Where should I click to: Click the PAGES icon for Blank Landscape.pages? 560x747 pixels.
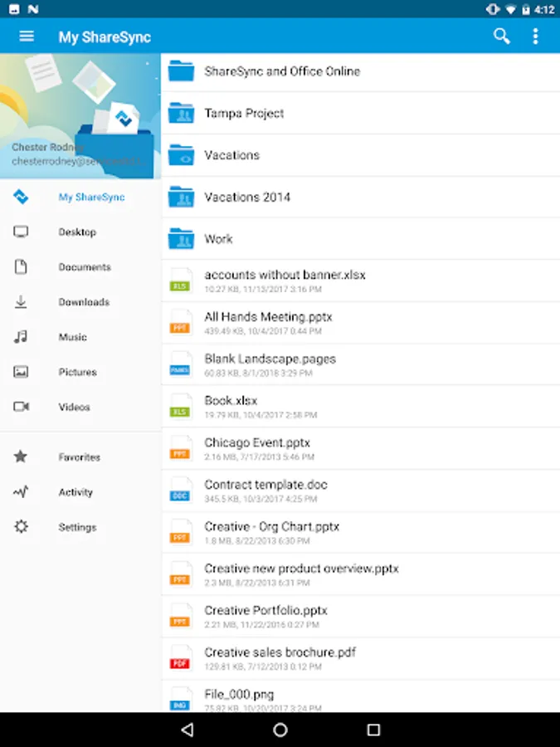[x=181, y=364]
